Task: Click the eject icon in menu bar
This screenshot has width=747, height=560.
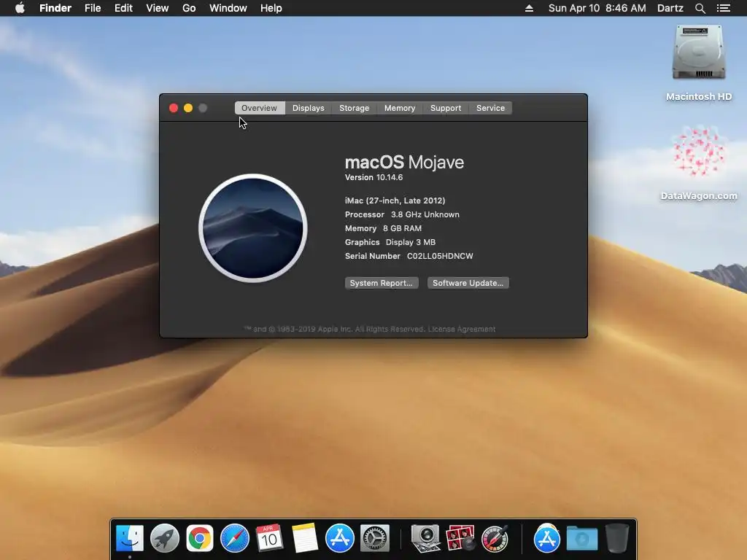Action: tap(529, 8)
